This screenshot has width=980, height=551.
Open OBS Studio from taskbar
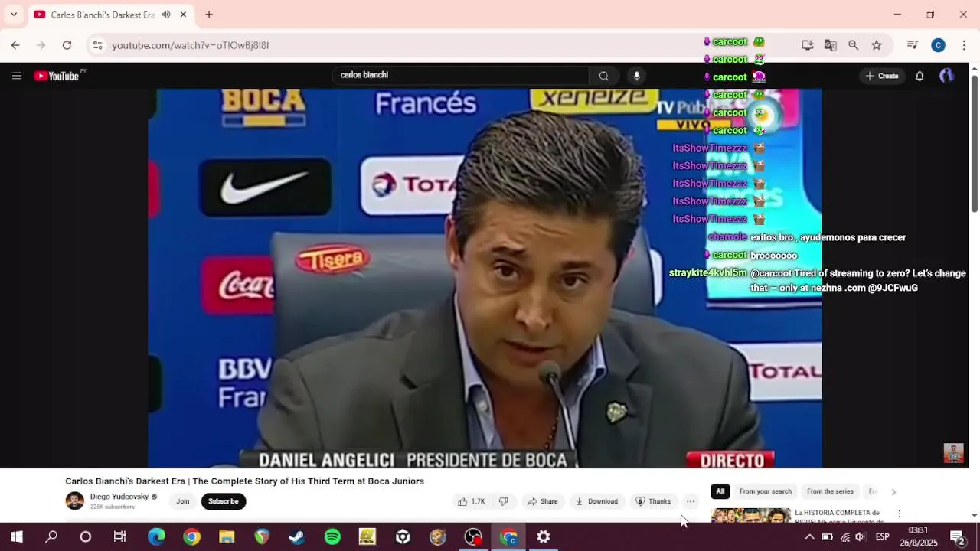pyautogui.click(x=473, y=536)
